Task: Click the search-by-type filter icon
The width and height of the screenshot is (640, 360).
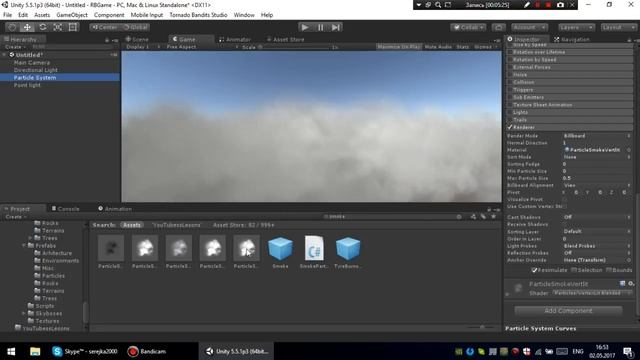Action: pos(473,217)
